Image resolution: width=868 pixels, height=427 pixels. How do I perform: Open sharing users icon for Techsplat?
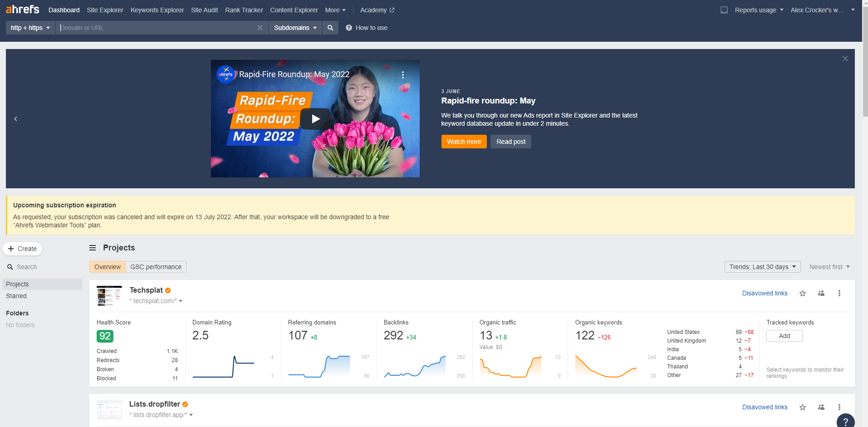pyautogui.click(x=821, y=293)
